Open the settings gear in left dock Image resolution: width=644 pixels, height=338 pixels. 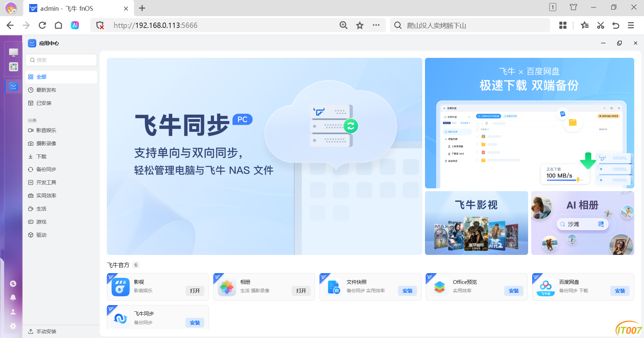(x=13, y=326)
